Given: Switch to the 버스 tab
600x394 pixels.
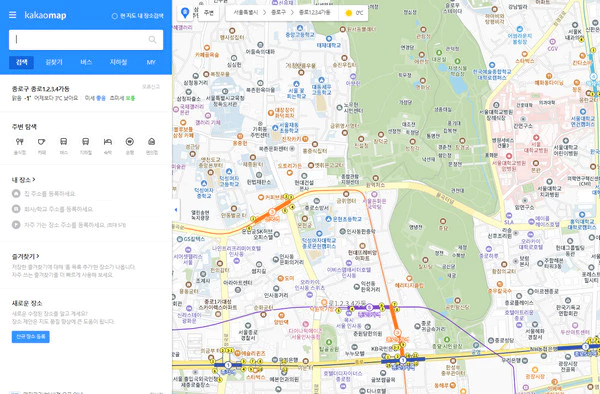Looking at the screenshot, I should 86,62.
